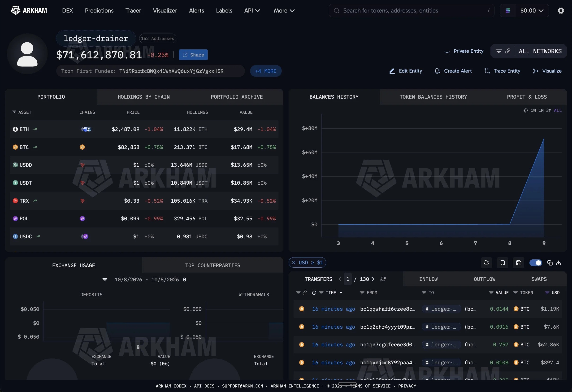
Task: Open the Outflow transfers tab
Action: pos(484,279)
